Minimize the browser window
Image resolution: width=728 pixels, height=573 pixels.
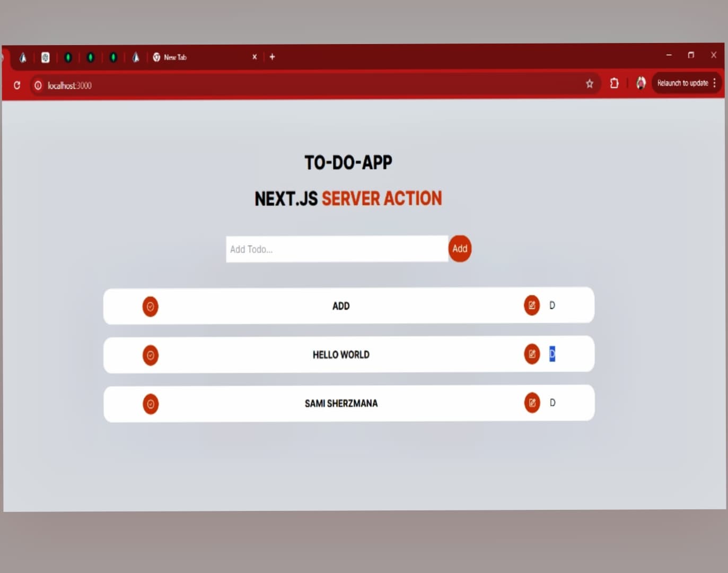tap(669, 55)
